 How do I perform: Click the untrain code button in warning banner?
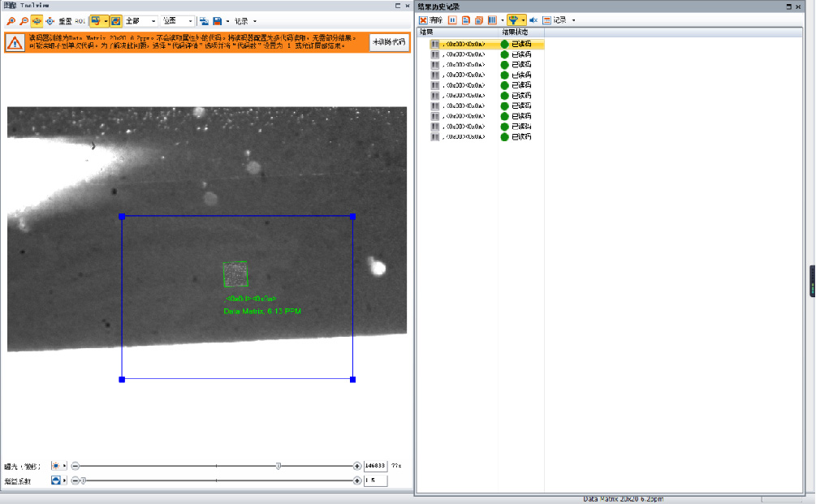tap(389, 42)
